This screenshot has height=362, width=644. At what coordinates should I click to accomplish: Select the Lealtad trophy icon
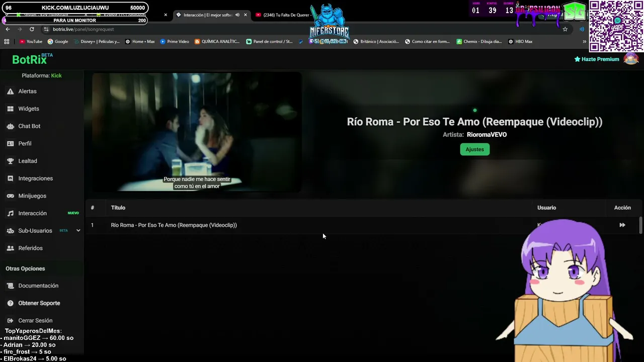[x=10, y=161]
